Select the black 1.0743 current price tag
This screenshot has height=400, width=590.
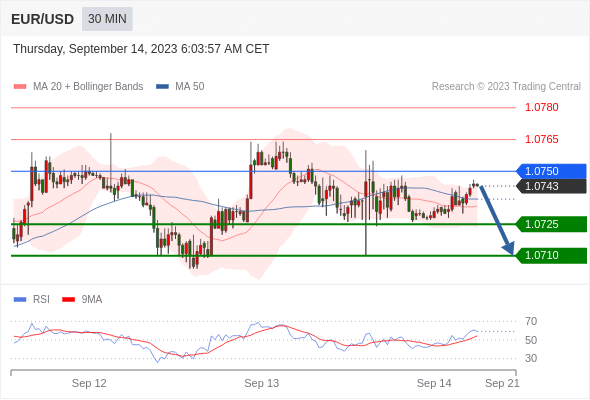click(551, 186)
